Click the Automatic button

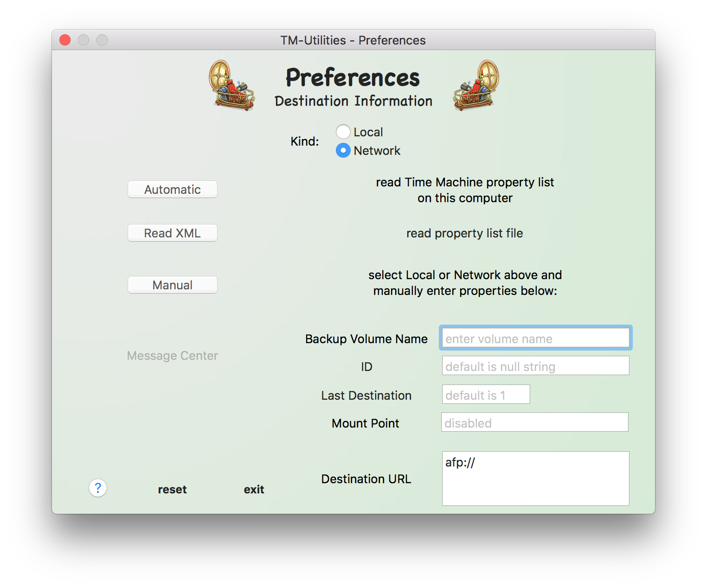[173, 189]
